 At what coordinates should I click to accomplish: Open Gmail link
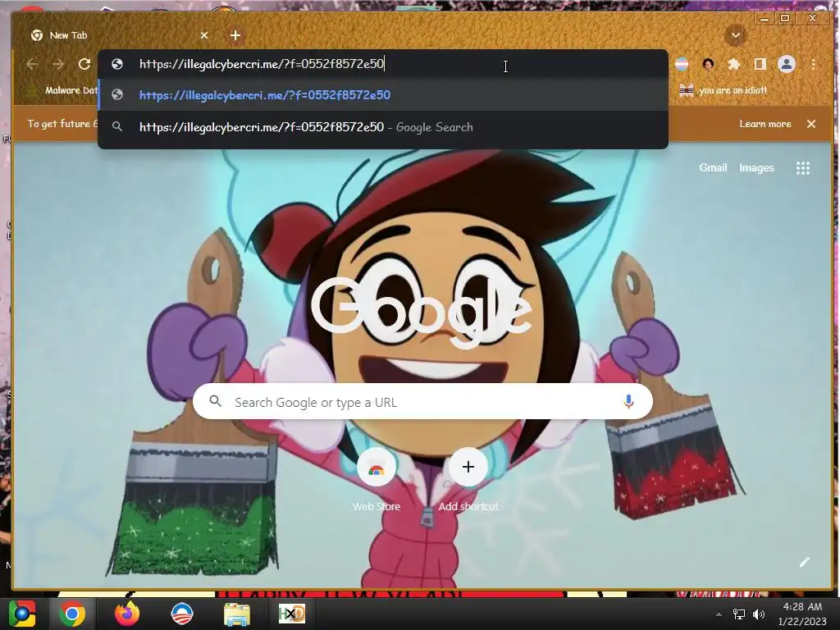pos(713,167)
